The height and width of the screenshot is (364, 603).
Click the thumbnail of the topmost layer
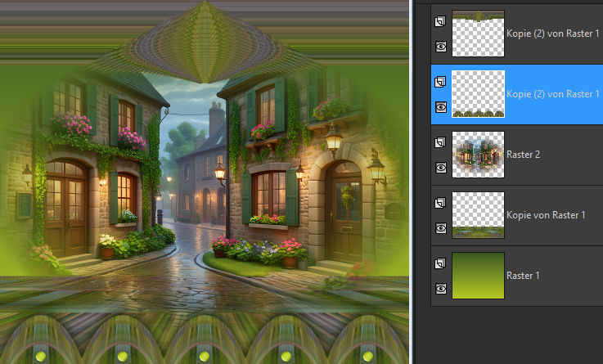478,34
